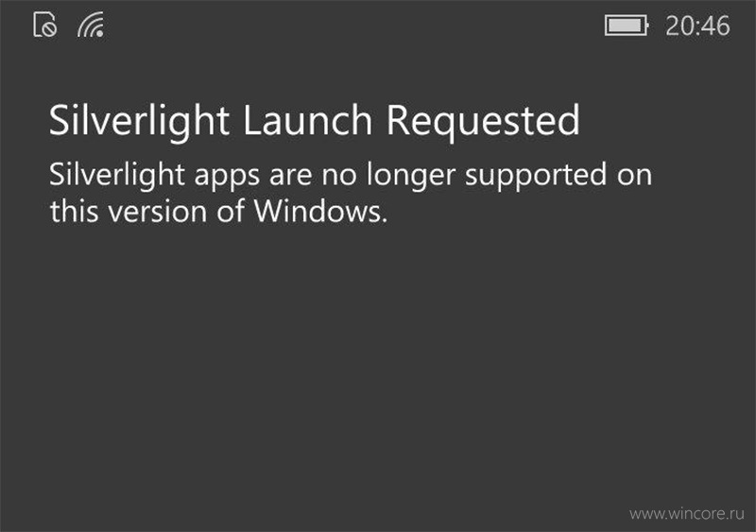
Task: Click the word "no" in the message
Action: pyautogui.click(x=339, y=177)
